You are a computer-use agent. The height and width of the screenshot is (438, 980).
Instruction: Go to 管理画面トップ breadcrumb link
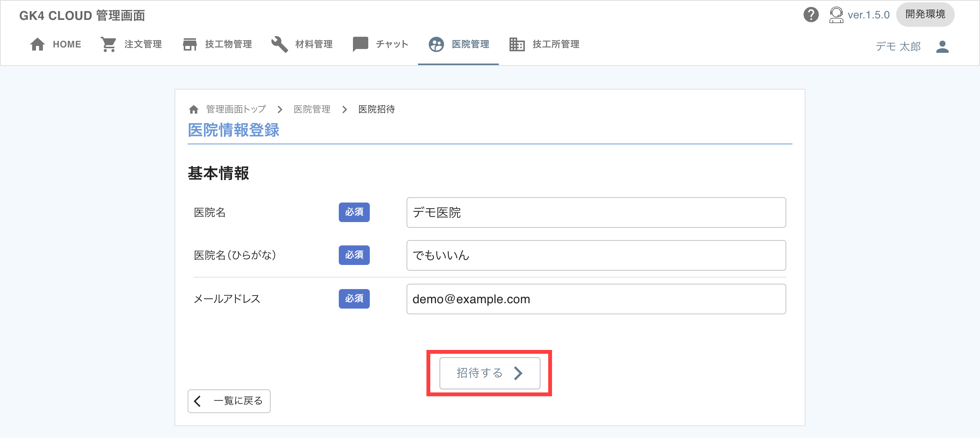point(236,109)
